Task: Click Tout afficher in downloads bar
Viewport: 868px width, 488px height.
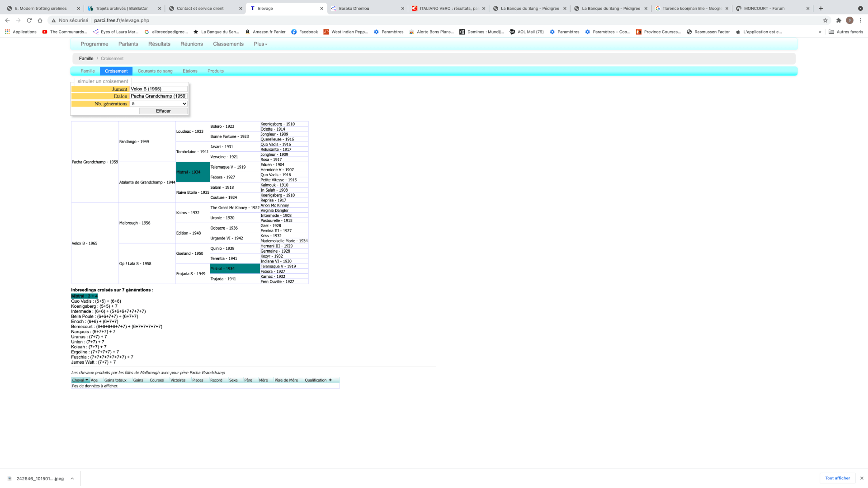Action: [x=837, y=478]
